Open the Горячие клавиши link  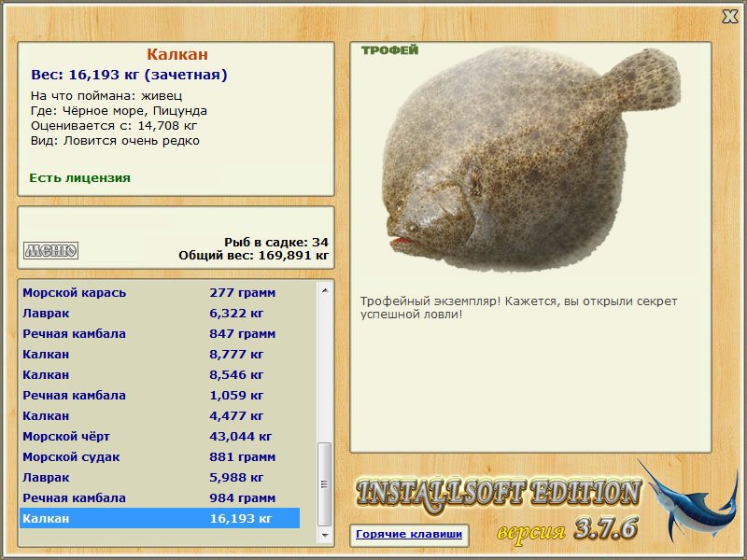[x=409, y=534]
